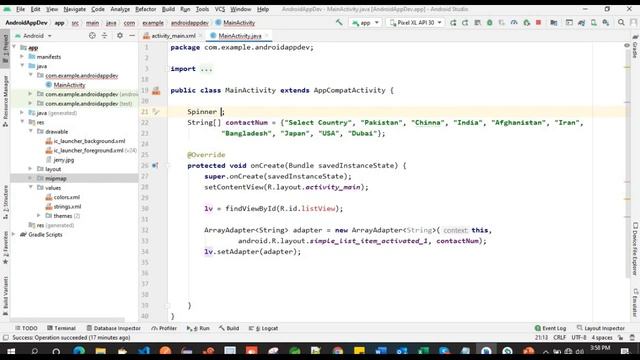
Task: Click the green Debug bug icon
Action: pyautogui.click(x=489, y=23)
